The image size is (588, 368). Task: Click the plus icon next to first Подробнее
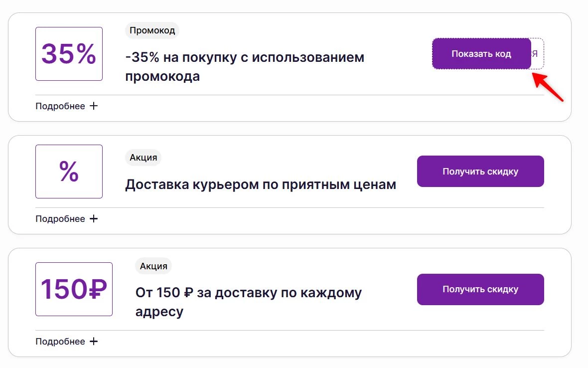pos(94,106)
